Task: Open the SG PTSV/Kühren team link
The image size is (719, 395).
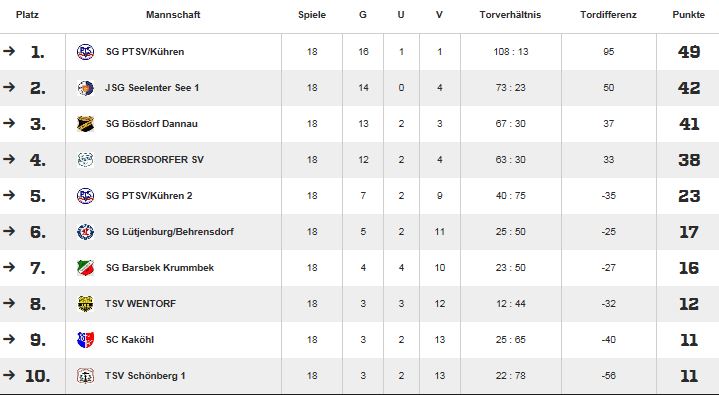Action: tap(145, 52)
